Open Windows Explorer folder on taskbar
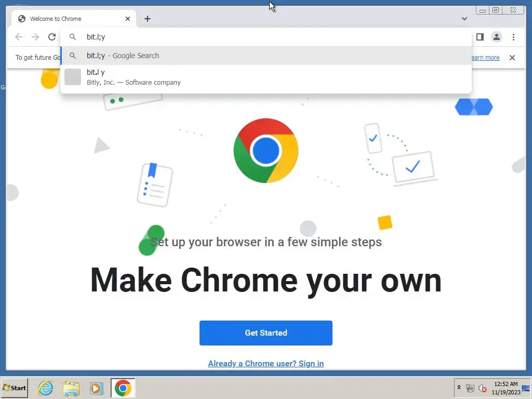 coord(71,388)
